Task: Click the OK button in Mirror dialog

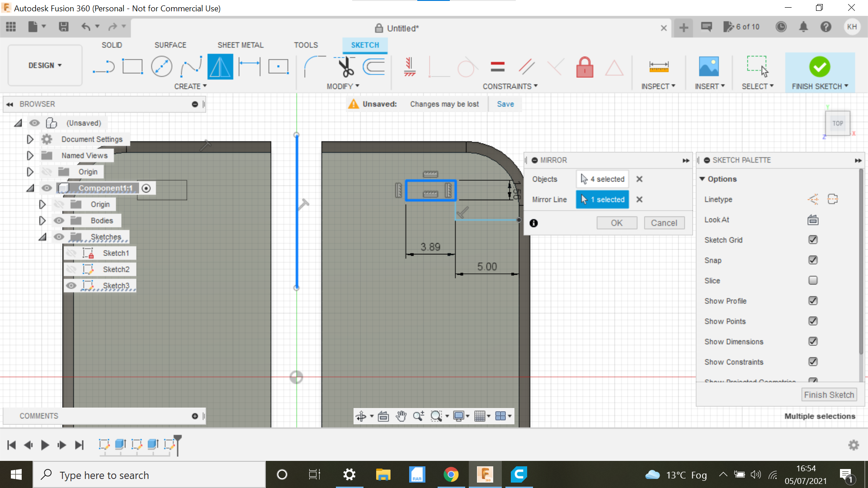Action: tap(617, 222)
